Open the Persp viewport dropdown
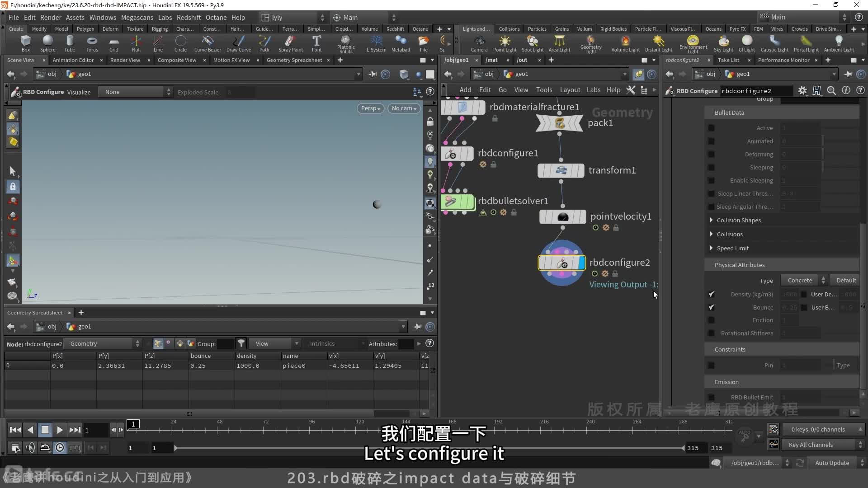Image resolution: width=868 pixels, height=488 pixels. (x=370, y=108)
